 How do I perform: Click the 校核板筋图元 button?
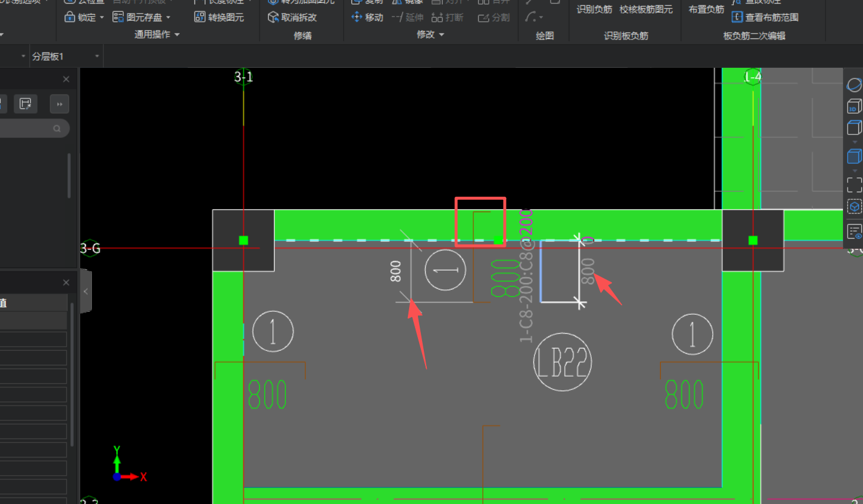click(x=646, y=9)
